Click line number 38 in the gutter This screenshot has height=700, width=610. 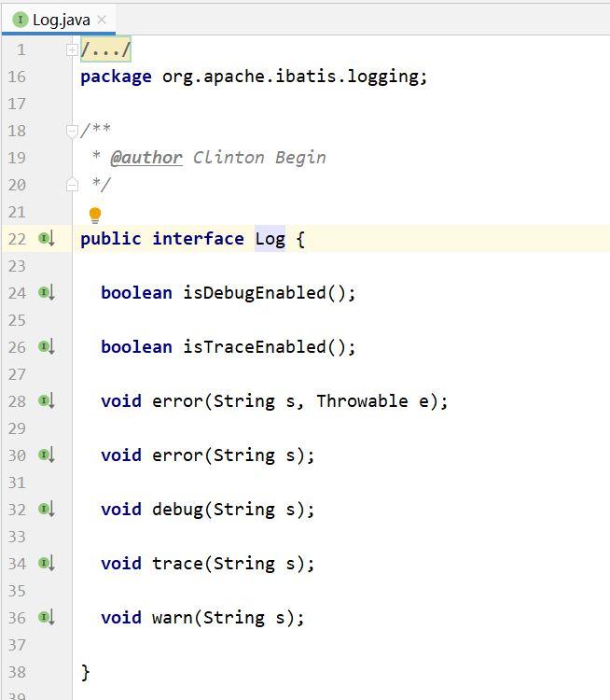[17, 672]
